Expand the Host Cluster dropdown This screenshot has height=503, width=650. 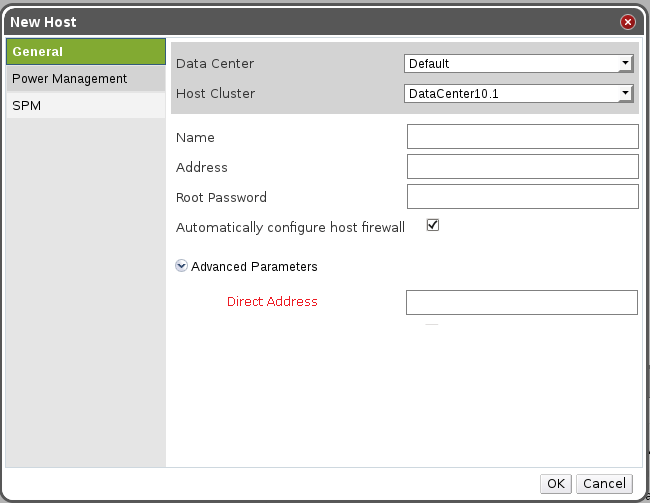520,94
